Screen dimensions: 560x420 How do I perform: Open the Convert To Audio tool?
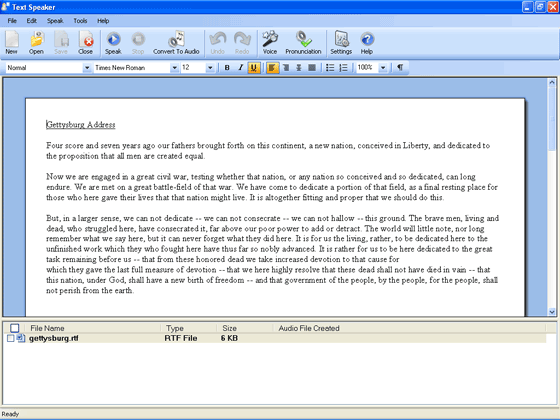(176, 39)
